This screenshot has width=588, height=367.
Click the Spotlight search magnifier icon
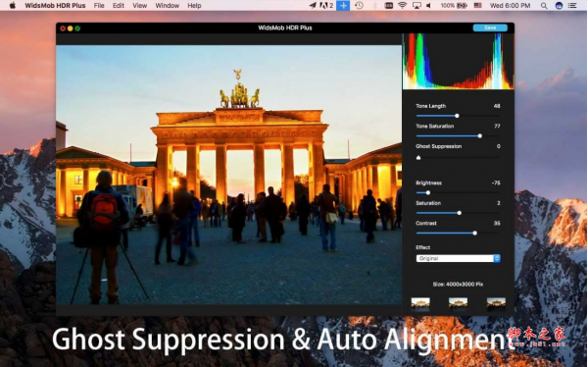point(544,6)
